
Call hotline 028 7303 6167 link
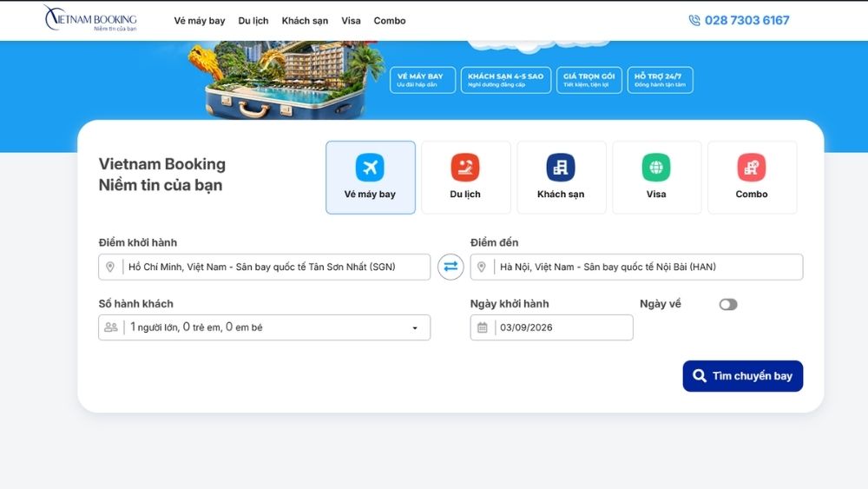[x=746, y=21]
